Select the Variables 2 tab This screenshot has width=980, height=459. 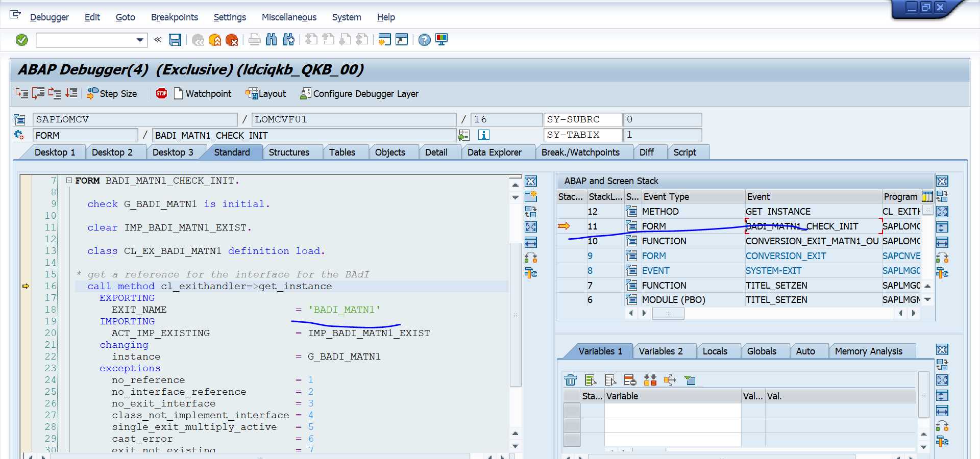click(661, 351)
